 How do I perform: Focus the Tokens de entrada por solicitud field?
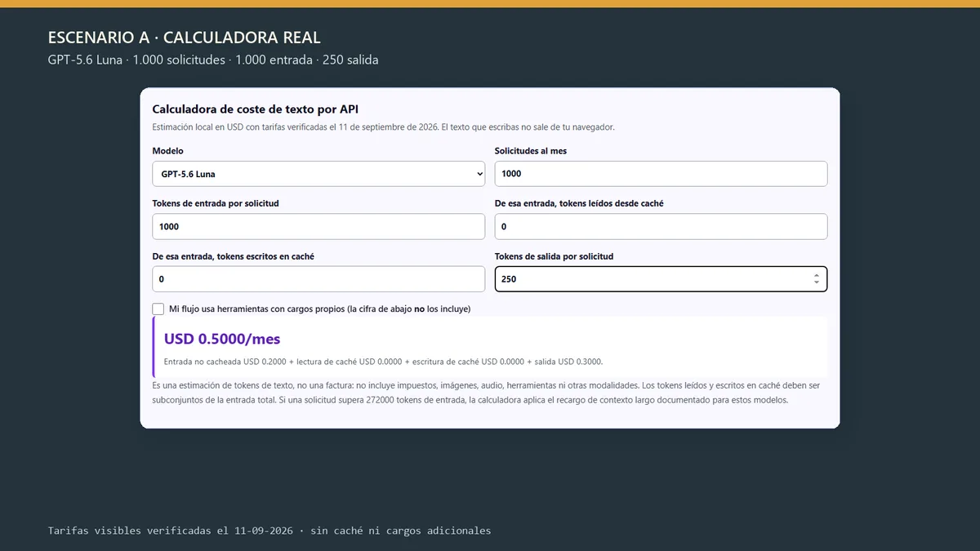[318, 226]
